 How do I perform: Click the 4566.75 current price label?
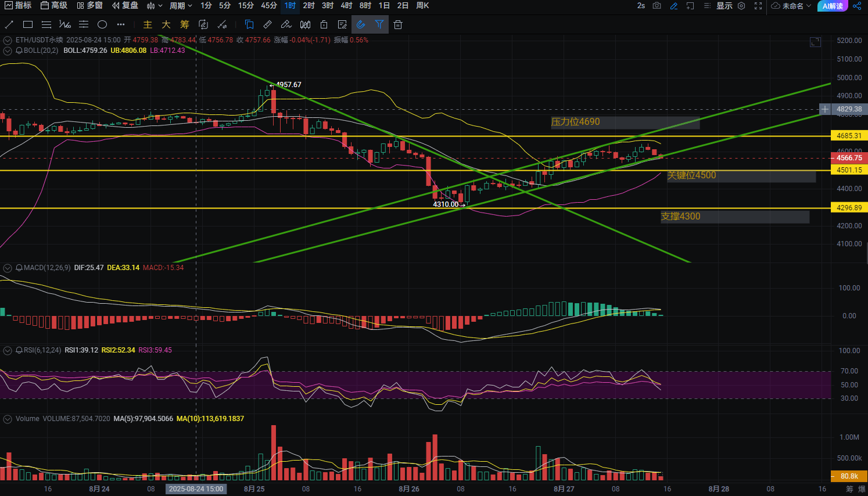(x=849, y=158)
